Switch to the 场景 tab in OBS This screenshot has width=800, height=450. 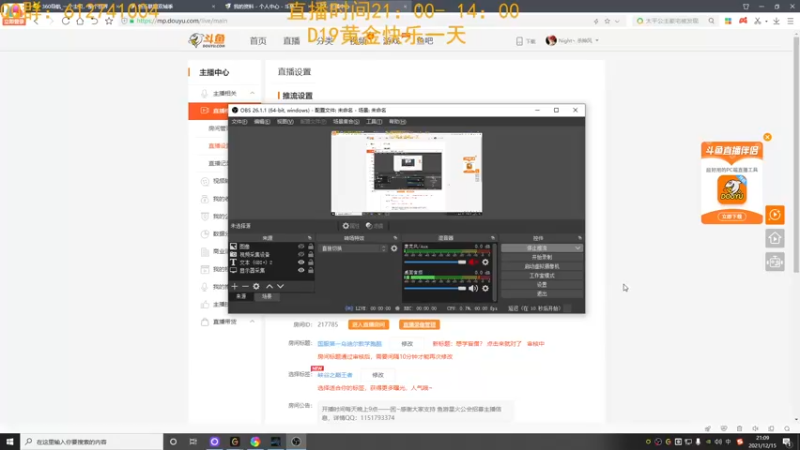(x=267, y=296)
